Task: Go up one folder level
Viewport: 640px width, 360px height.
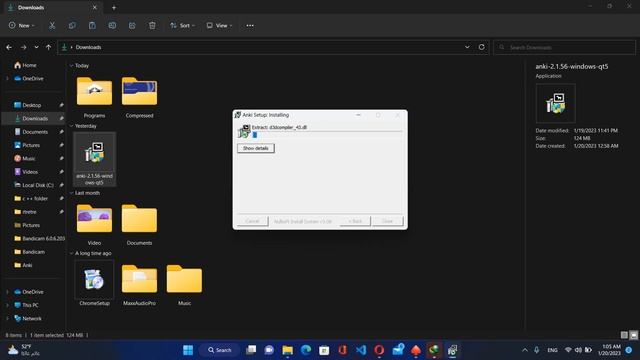Action: tap(49, 47)
